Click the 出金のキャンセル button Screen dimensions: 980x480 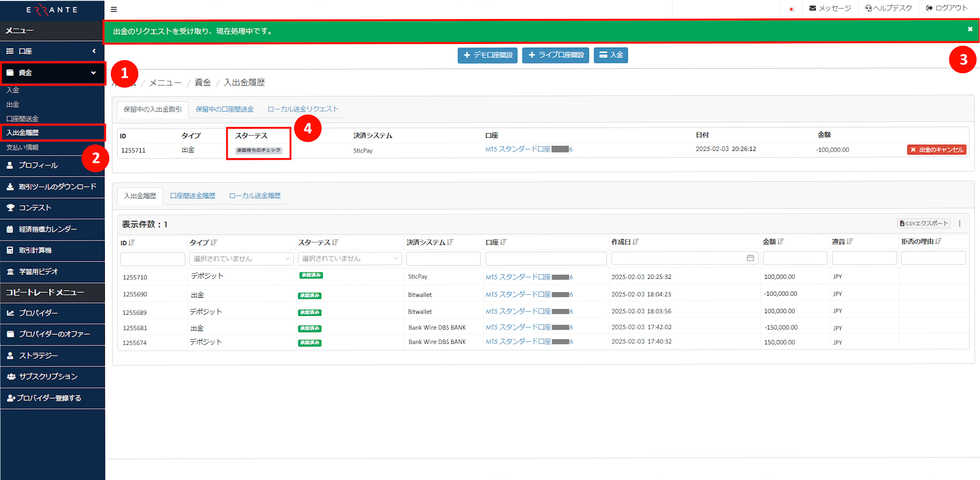[936, 149]
